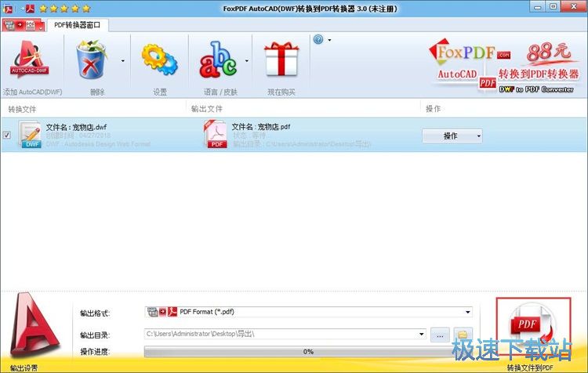Screen dimensions: 588x373
Task: Close the FoxPDF converter window
Action: [574, 7]
